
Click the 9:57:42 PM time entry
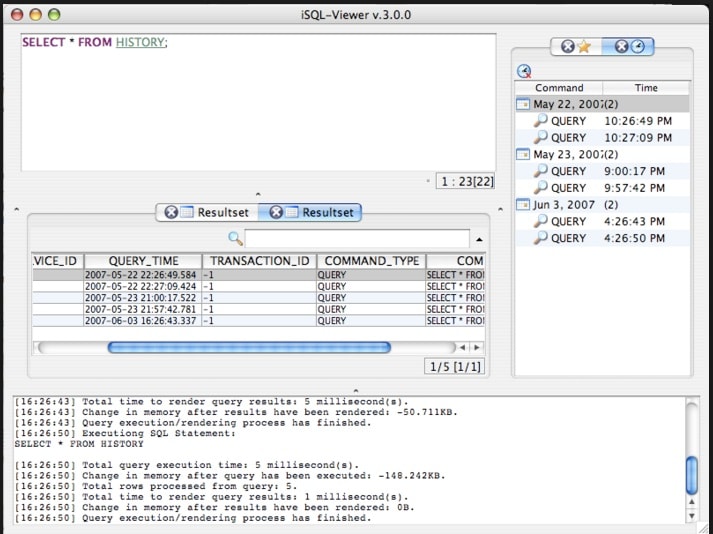(634, 188)
